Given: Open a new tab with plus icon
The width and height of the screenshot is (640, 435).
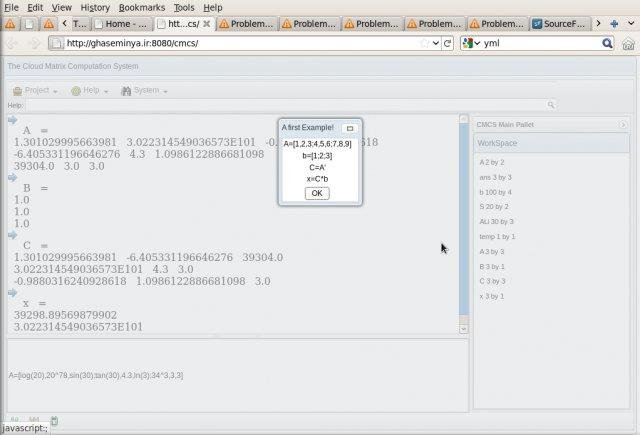Looking at the screenshot, I should point(614,24).
